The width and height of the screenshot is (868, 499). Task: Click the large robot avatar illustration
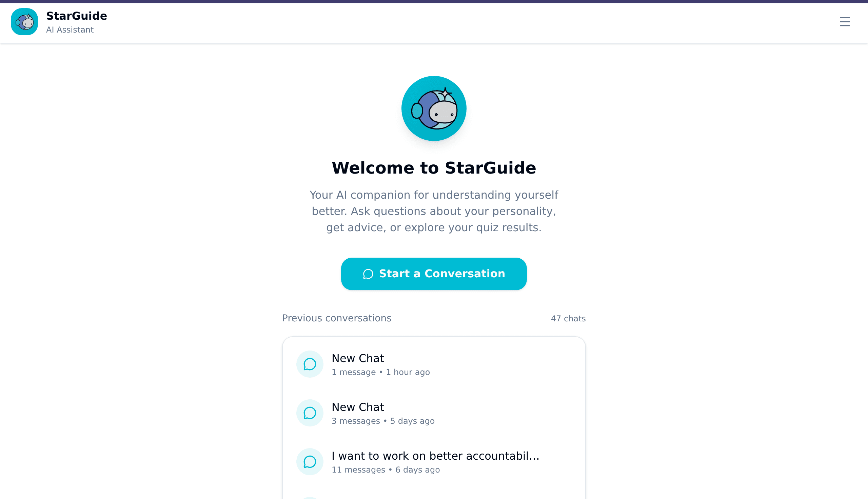[x=433, y=108]
